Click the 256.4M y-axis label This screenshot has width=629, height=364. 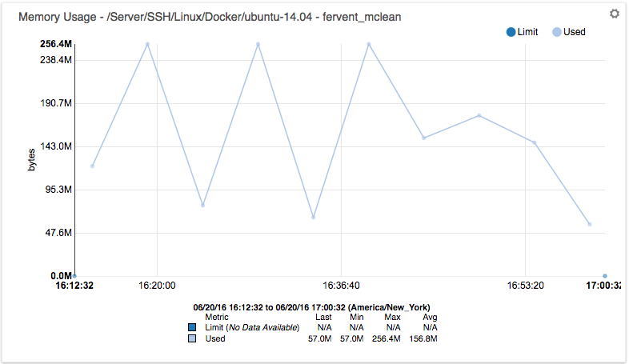[56, 44]
